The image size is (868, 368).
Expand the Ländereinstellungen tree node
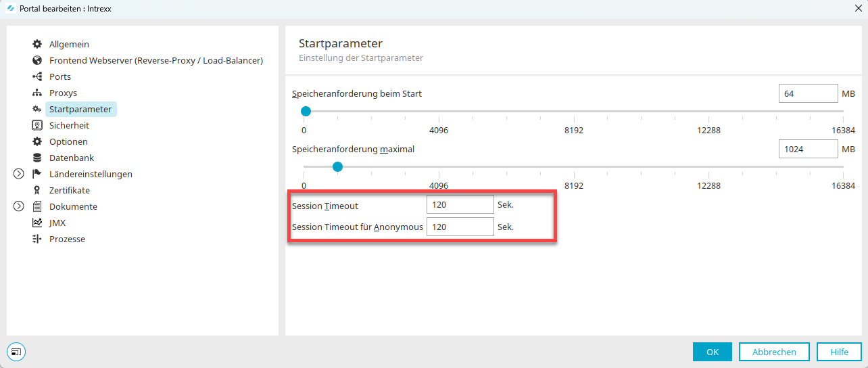19,174
